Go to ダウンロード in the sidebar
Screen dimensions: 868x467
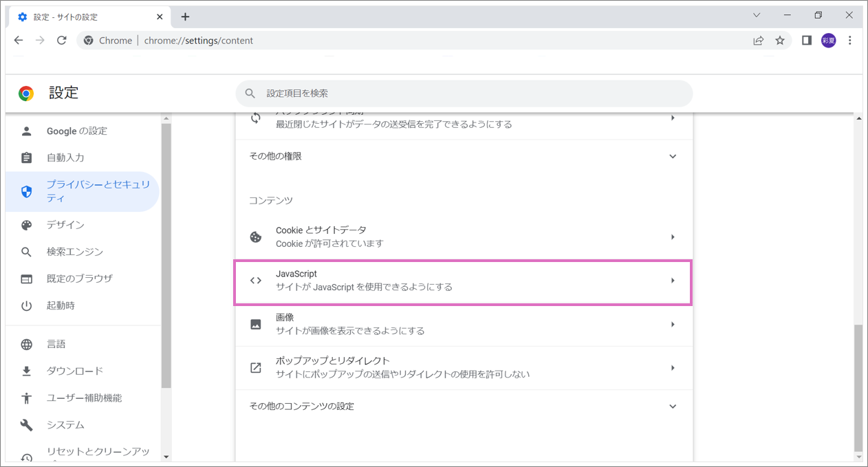[x=74, y=371]
